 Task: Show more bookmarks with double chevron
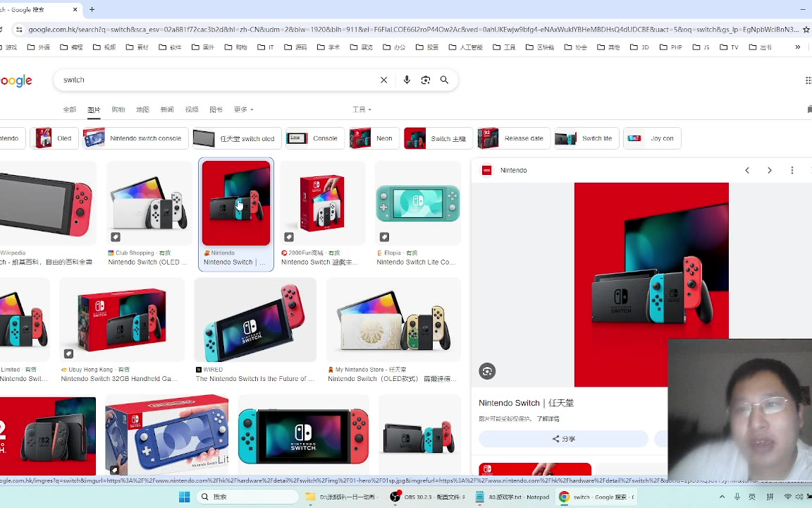pyautogui.click(x=797, y=47)
